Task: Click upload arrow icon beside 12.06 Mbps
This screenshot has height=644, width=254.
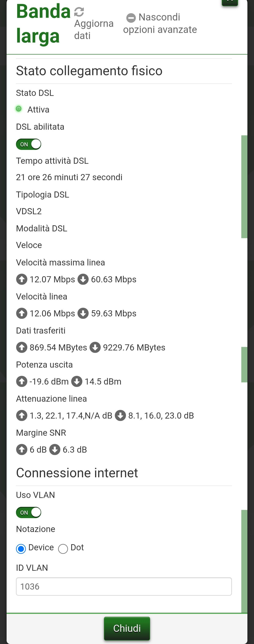Action: [22, 313]
